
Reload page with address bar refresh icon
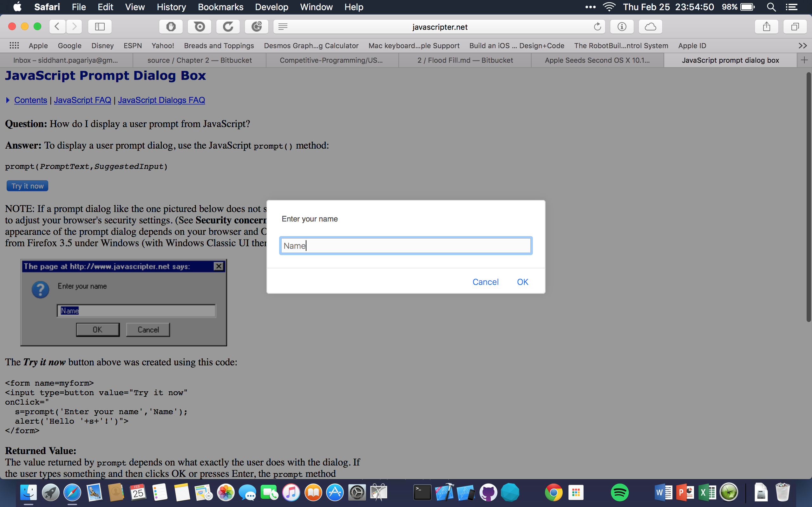tap(597, 27)
